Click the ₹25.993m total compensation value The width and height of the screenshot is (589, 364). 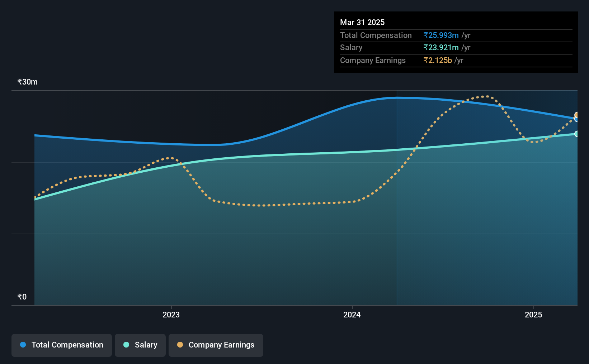441,35
